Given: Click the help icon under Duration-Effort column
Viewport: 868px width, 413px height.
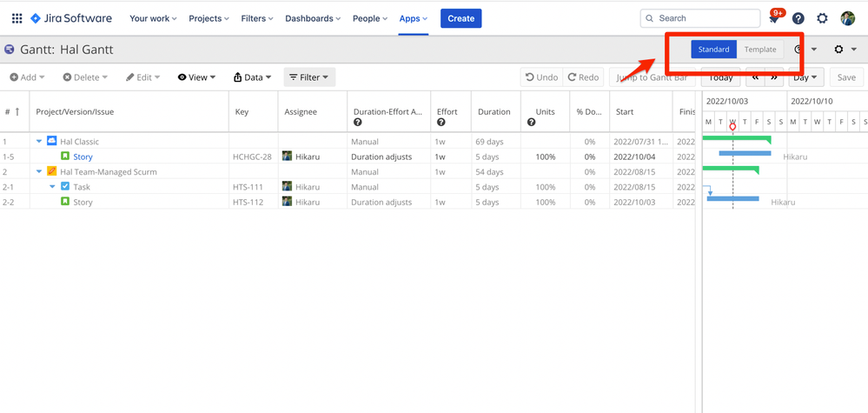Looking at the screenshot, I should point(358,123).
